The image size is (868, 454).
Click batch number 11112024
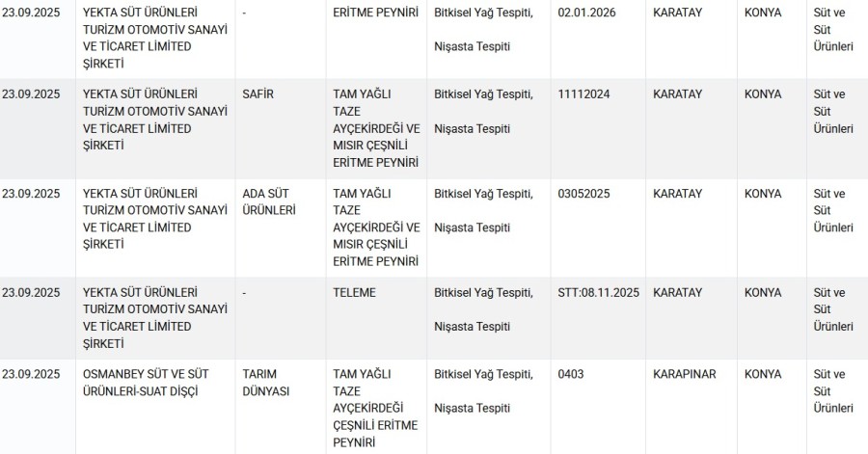click(583, 94)
